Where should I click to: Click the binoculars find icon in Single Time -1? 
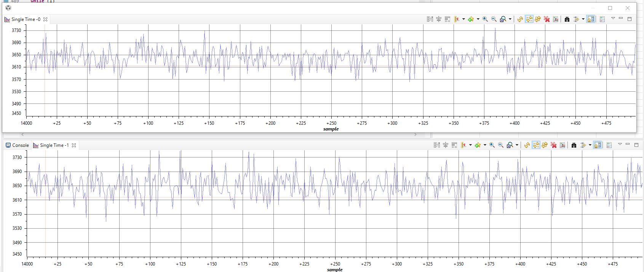tap(574, 145)
